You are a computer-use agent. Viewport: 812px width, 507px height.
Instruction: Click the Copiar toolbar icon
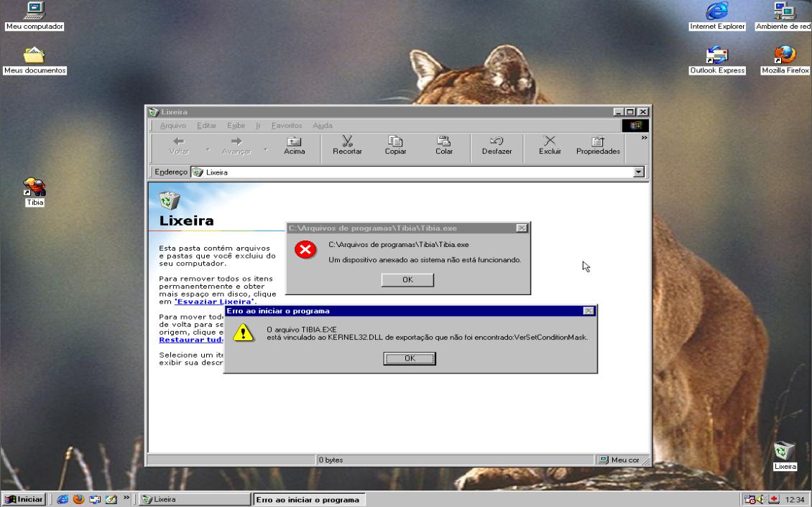tap(395, 142)
